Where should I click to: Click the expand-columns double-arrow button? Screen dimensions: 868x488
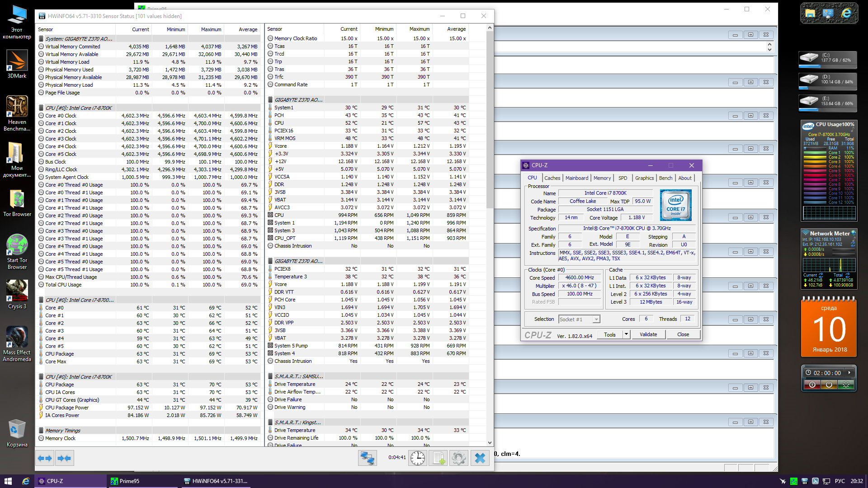tap(44, 458)
